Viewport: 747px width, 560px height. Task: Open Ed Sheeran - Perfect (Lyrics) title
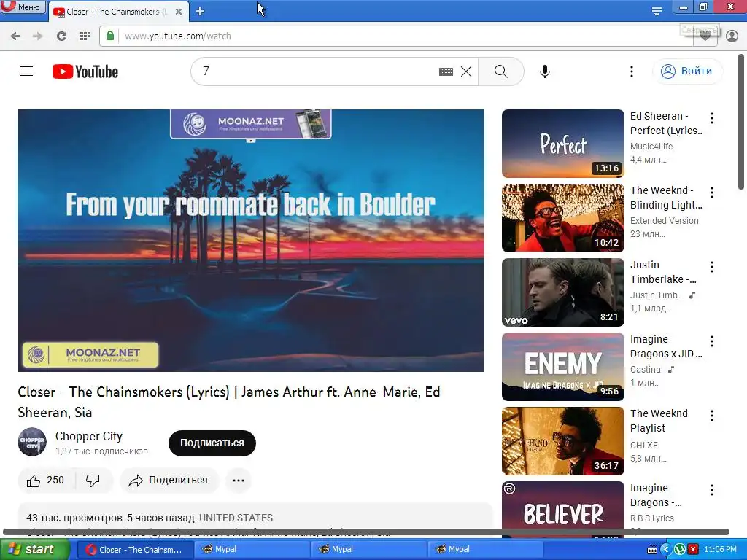coord(667,123)
